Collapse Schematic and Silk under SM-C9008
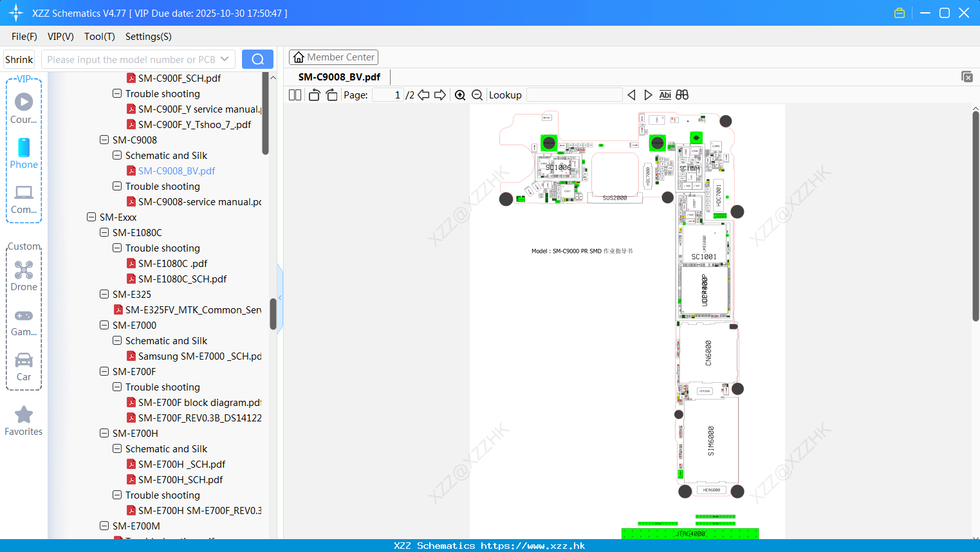This screenshot has height=552, width=980. tap(117, 155)
